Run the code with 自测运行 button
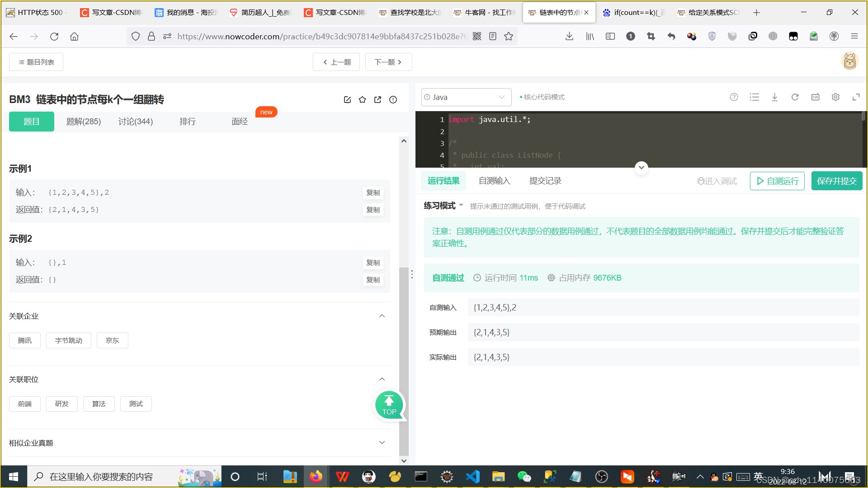868x488 pixels. tap(777, 181)
